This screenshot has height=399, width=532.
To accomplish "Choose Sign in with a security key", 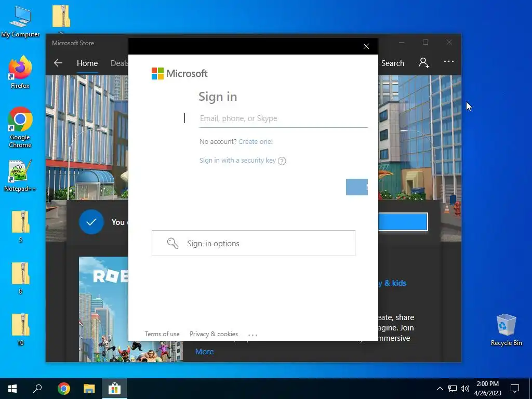I will coord(237,160).
